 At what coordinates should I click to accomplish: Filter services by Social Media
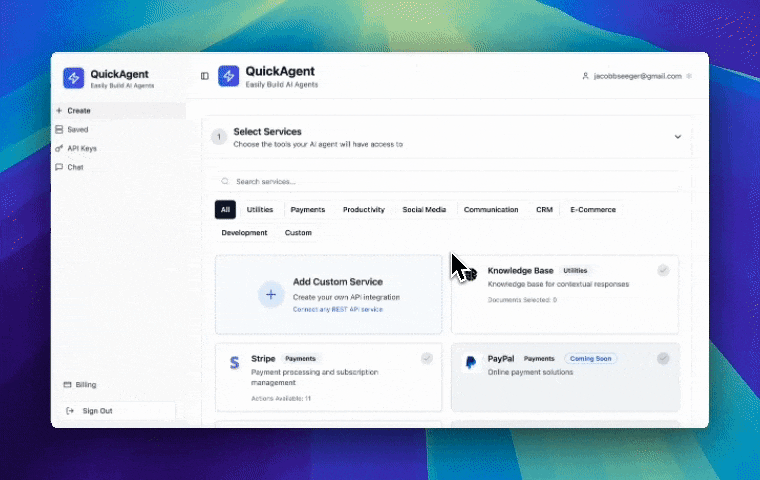tap(424, 209)
